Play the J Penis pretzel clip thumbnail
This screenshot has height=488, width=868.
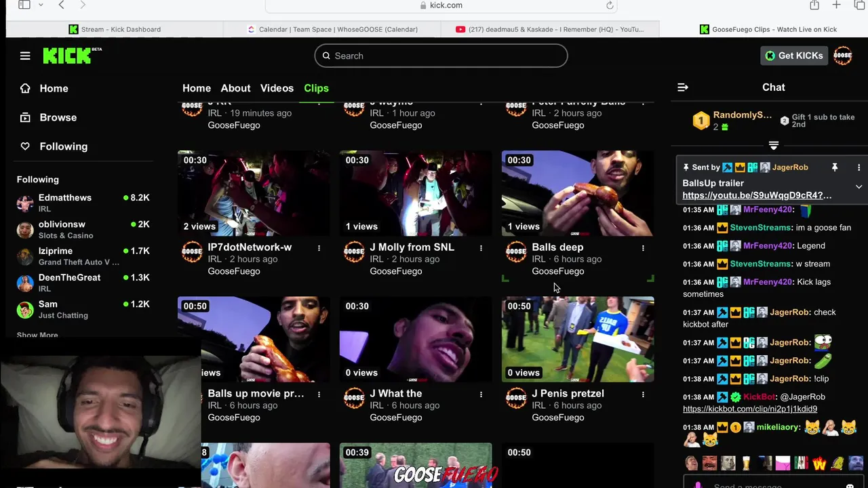[x=578, y=340]
